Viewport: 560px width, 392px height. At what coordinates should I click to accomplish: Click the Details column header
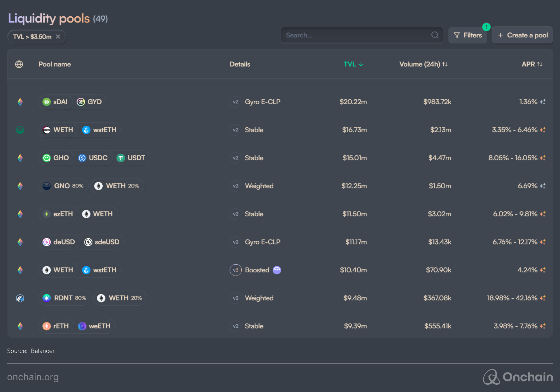click(x=240, y=64)
